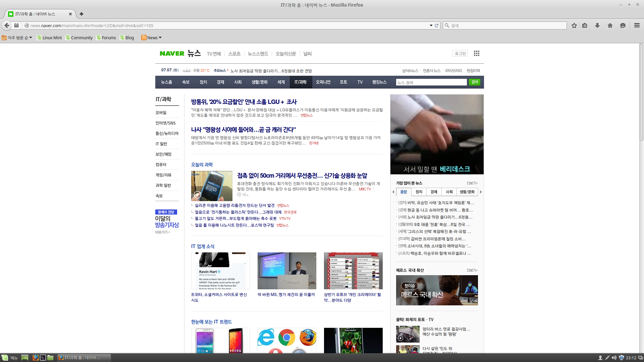Select the 정치 navigation tab
The height and width of the screenshot is (362, 644).
pyautogui.click(x=203, y=82)
